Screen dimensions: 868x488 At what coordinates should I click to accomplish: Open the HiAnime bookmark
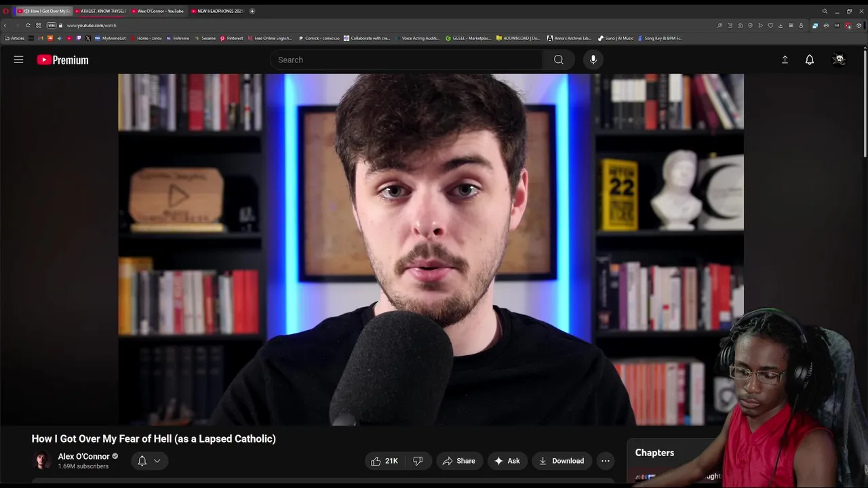point(178,38)
